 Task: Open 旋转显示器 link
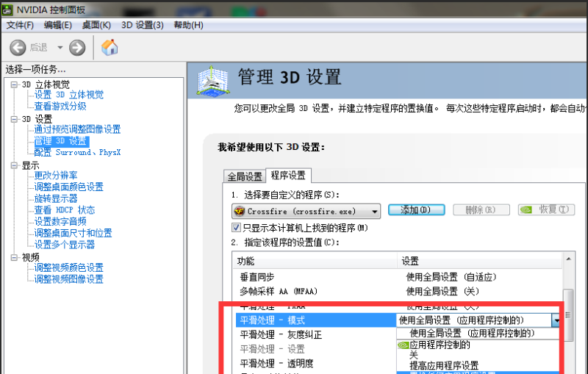56,198
